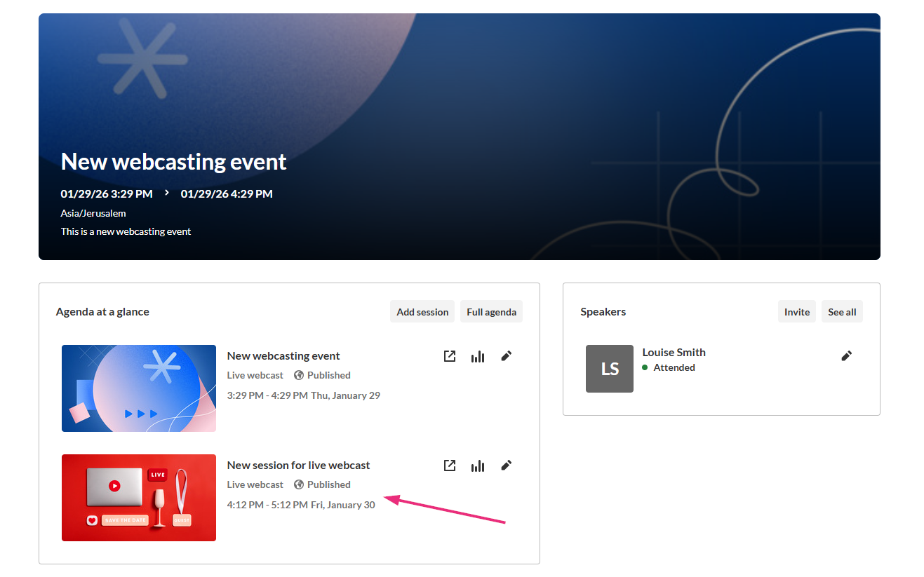
Task: Click the Speakers heading
Action: click(603, 312)
